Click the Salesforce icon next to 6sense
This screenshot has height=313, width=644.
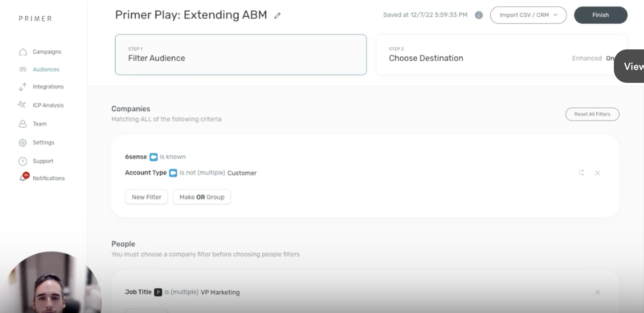154,157
